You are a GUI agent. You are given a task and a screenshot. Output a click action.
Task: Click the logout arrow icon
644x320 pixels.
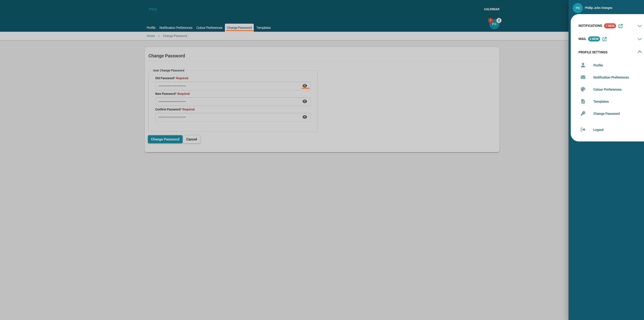(583, 130)
